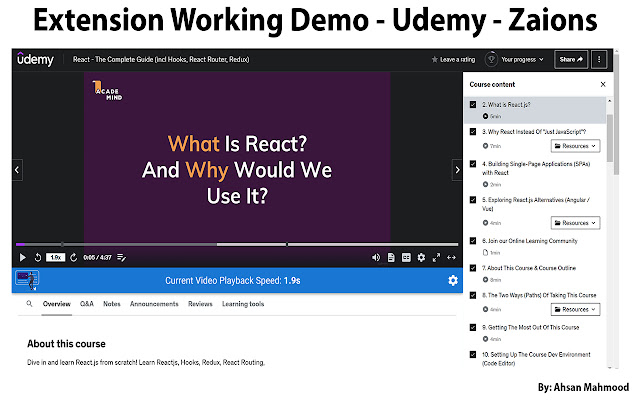Open lecture 8. The Two Ways (Paths)

539,295
